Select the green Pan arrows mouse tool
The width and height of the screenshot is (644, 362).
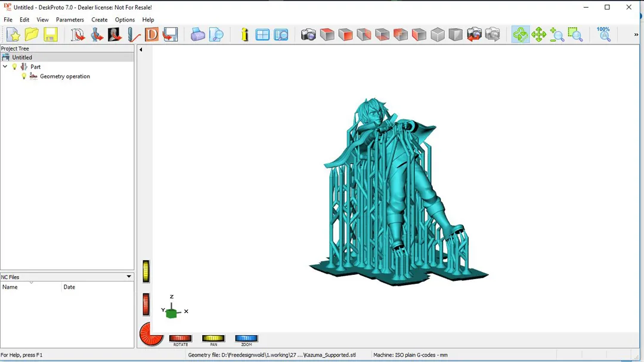pos(538,35)
